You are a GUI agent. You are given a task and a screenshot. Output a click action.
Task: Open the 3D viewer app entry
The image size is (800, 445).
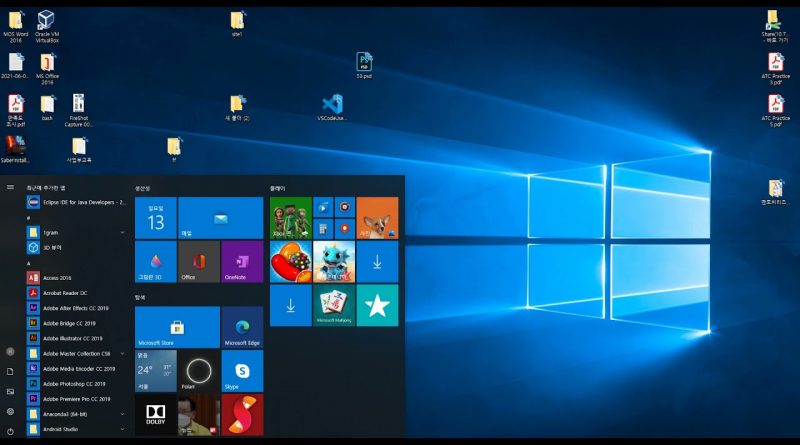[x=77, y=248]
